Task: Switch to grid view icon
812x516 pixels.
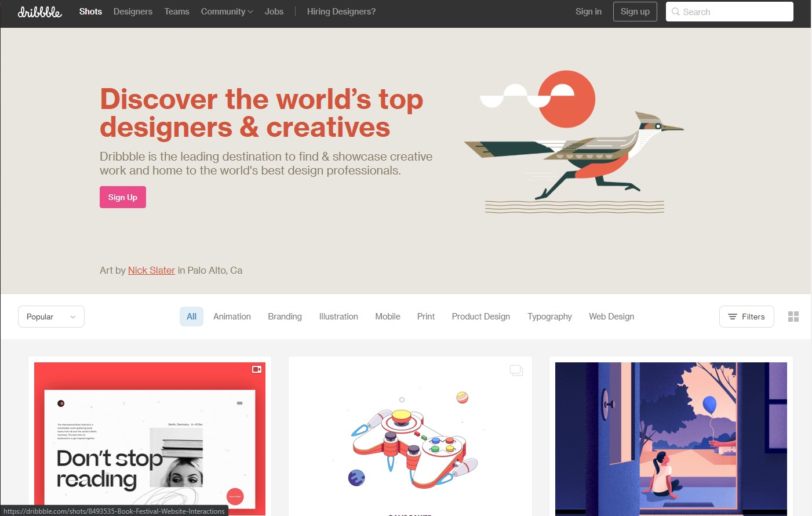Action: tap(793, 317)
